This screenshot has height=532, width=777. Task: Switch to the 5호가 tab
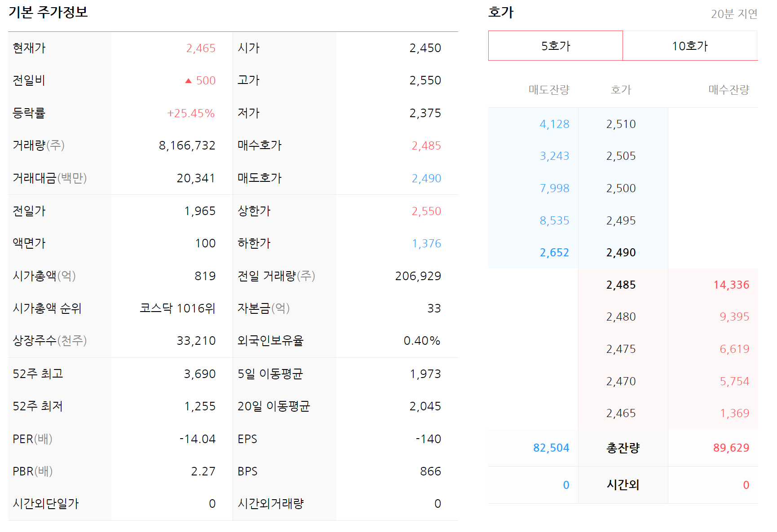[556, 46]
